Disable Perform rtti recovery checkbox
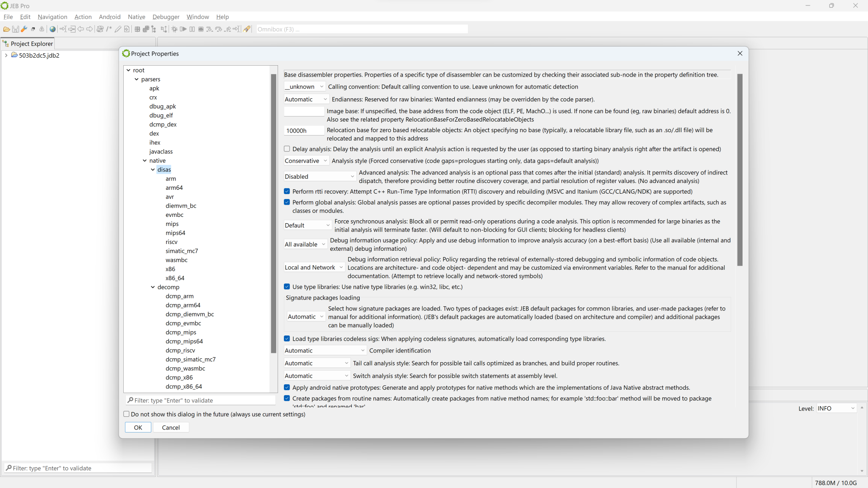Screen dimensions: 868x488 point(287,191)
